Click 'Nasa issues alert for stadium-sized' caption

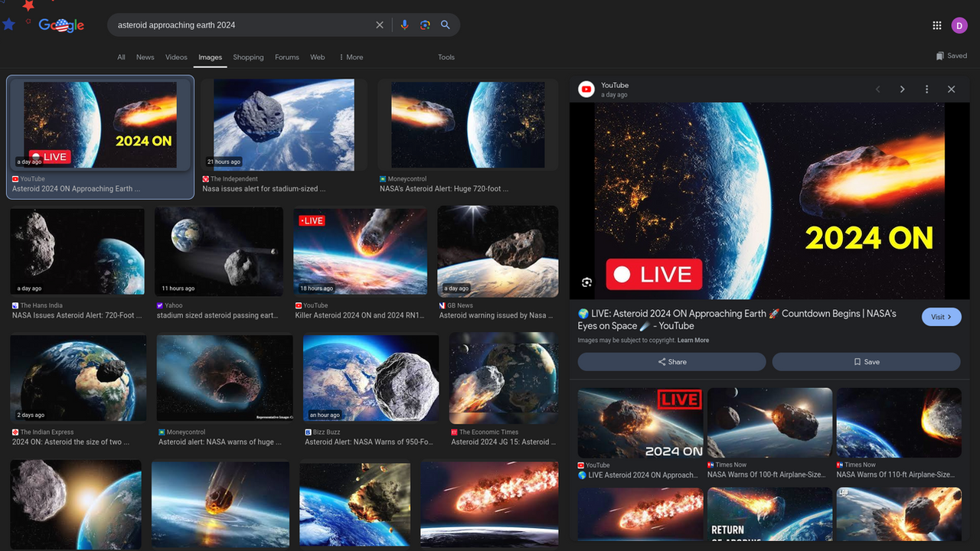[264, 189]
